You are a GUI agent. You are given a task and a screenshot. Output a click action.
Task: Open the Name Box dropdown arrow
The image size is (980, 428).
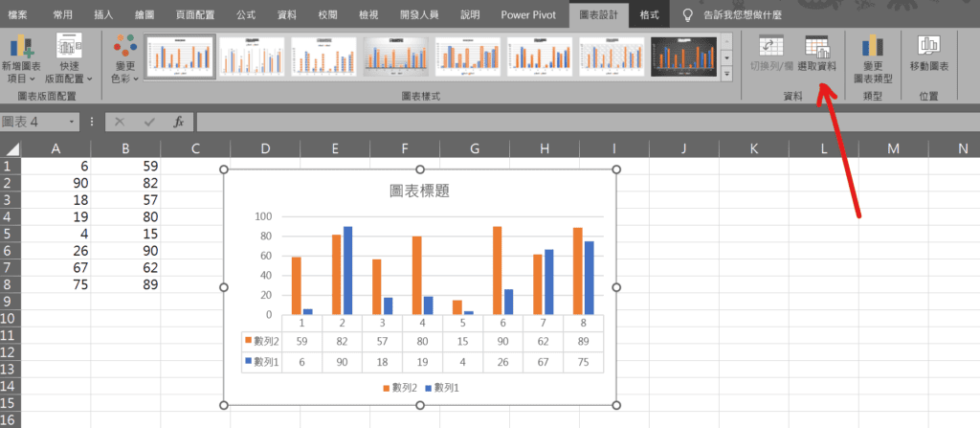coord(72,122)
